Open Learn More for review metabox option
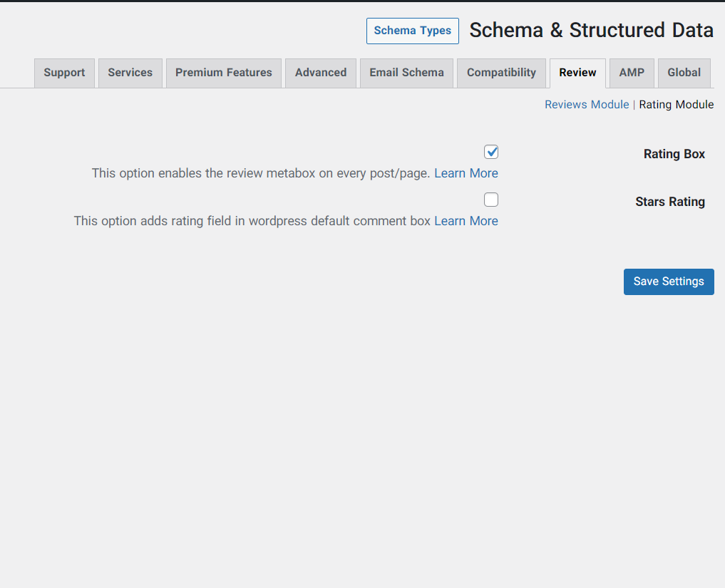 point(466,173)
